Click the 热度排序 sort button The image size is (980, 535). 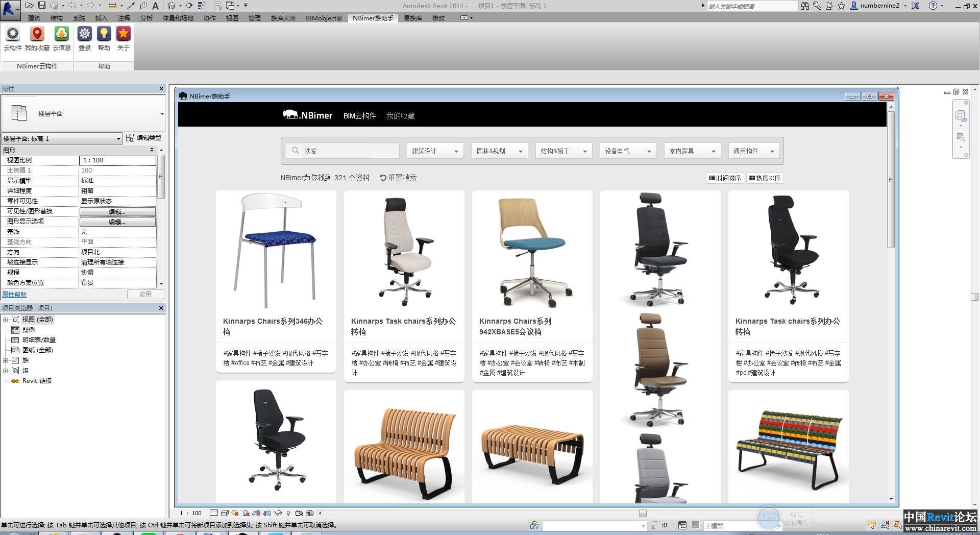coord(765,178)
